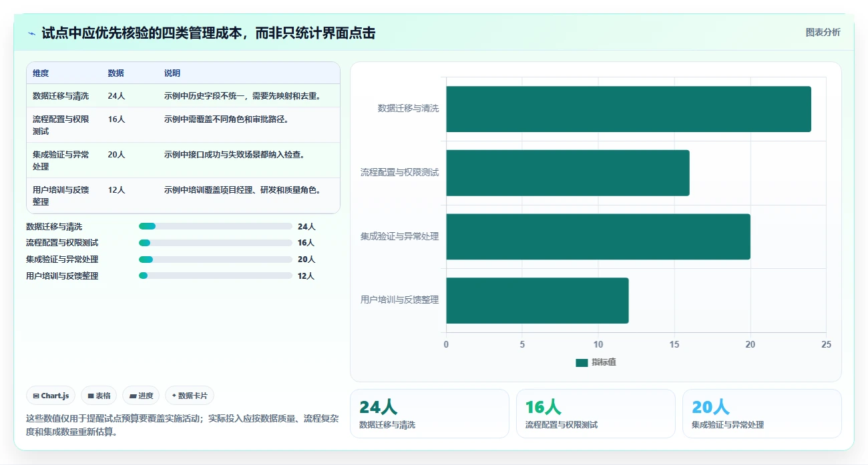Click the 用户培训与反馈整理 progress bar

[x=215, y=276]
